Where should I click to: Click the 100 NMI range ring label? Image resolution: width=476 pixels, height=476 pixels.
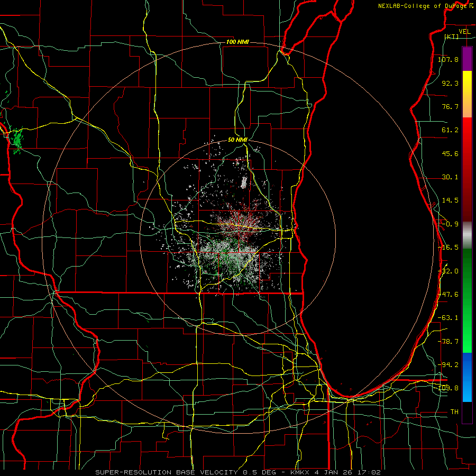tap(237, 42)
